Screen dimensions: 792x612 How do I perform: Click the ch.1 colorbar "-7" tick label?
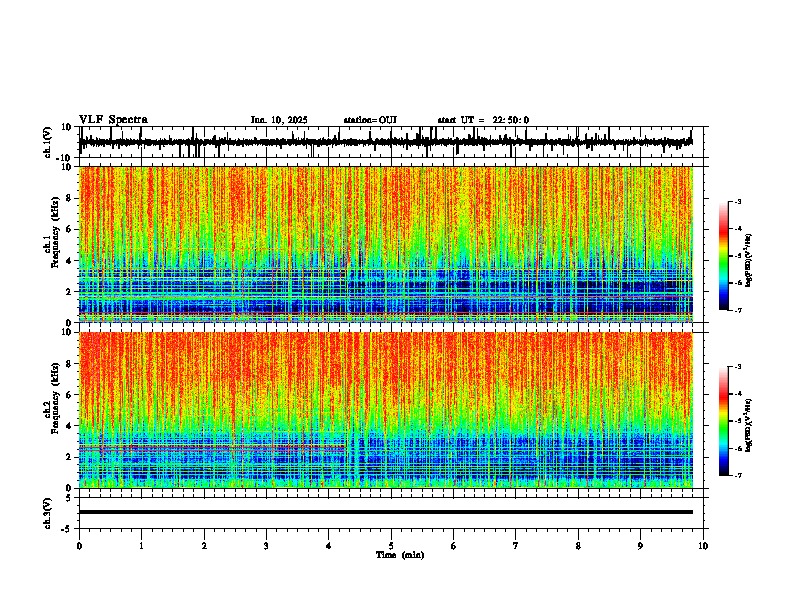point(738,310)
